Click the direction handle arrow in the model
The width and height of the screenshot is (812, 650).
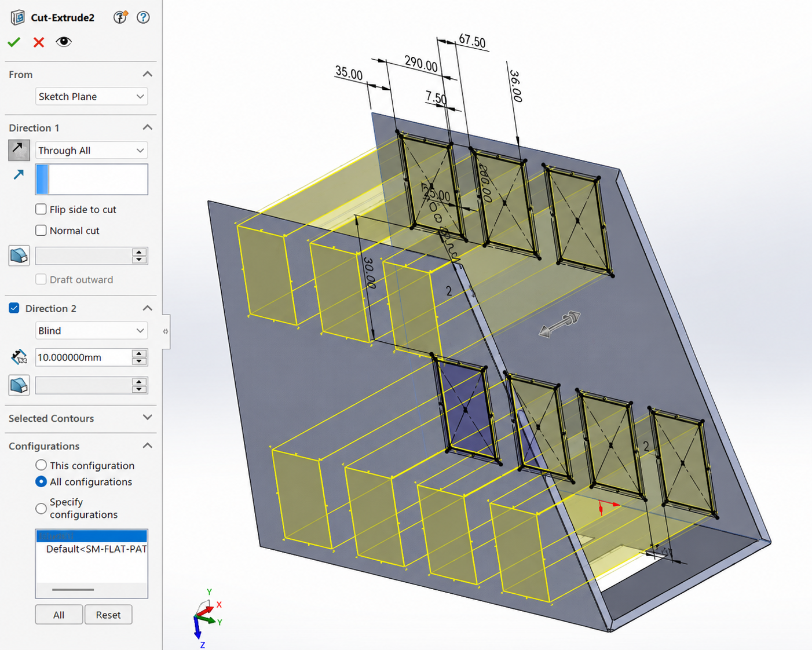[x=559, y=324]
